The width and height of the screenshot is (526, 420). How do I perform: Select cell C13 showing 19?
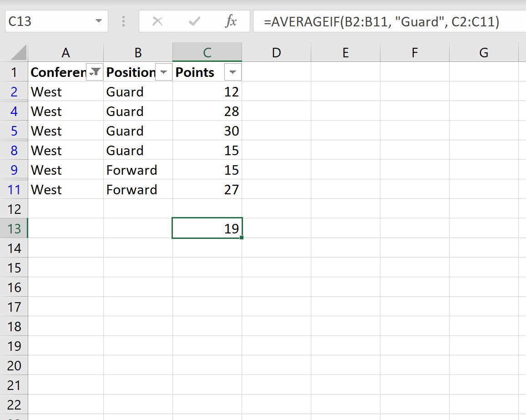coord(207,228)
